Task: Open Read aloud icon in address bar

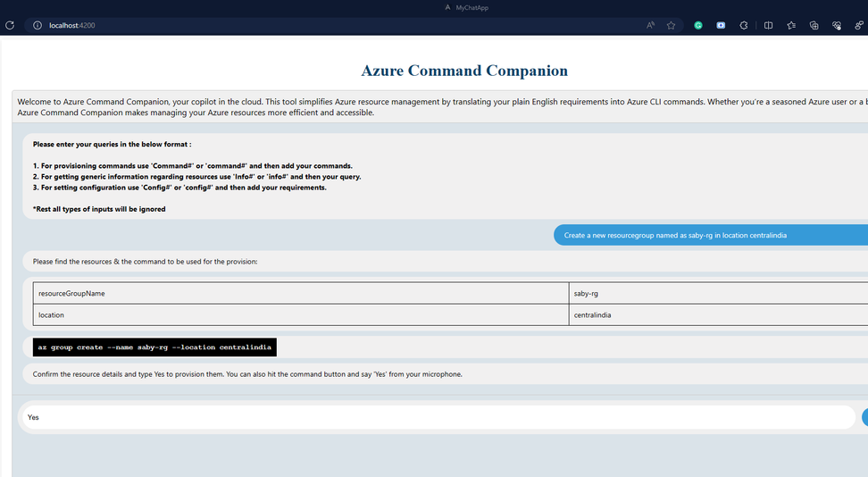Action: point(650,26)
